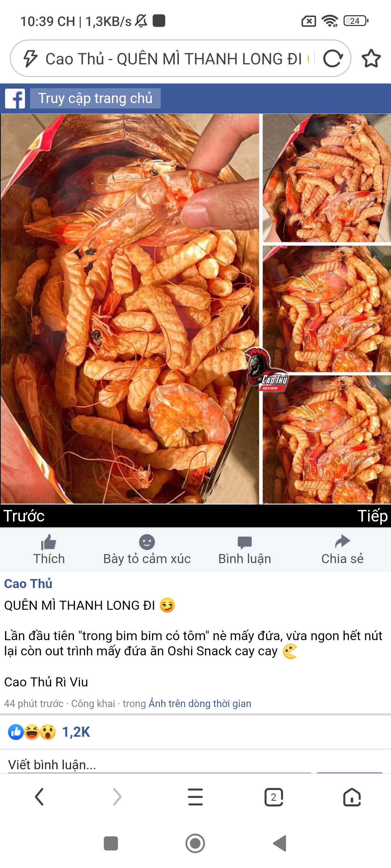391x868 pixels.
Task: Open the browser hamburger menu
Action: [195, 797]
